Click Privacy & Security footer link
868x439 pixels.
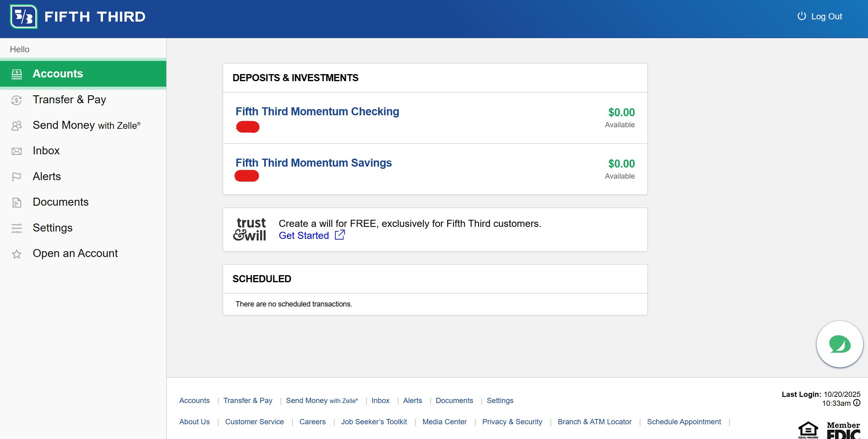512,421
